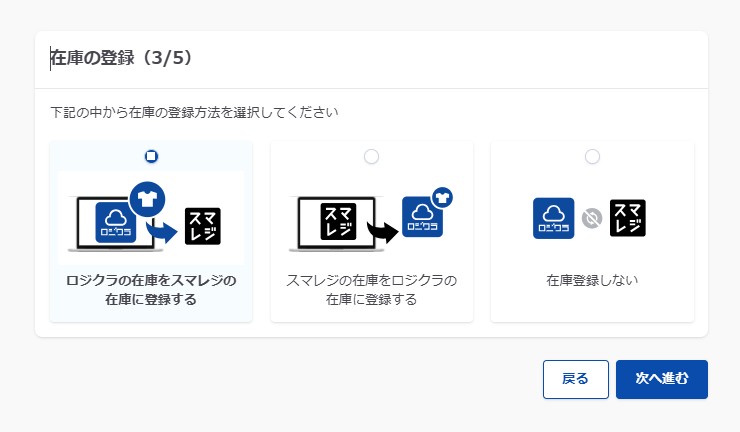Select the middle option's radio button
The image size is (740, 432).
click(372, 156)
